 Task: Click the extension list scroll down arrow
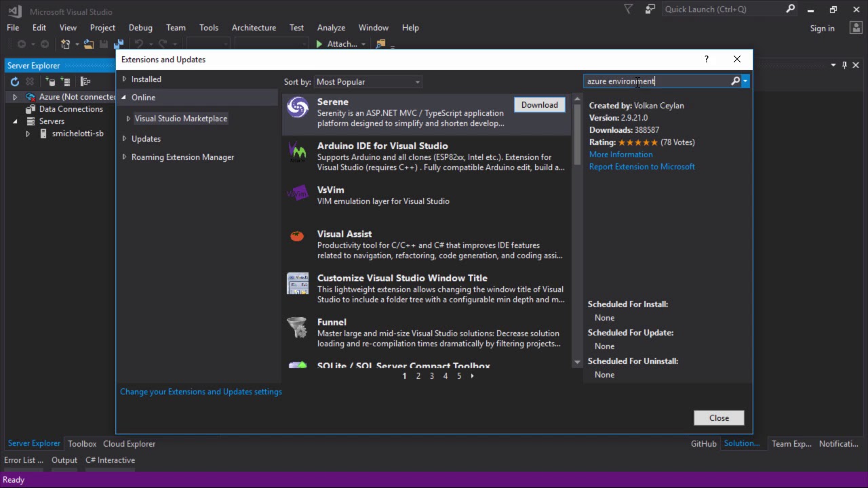click(x=577, y=362)
